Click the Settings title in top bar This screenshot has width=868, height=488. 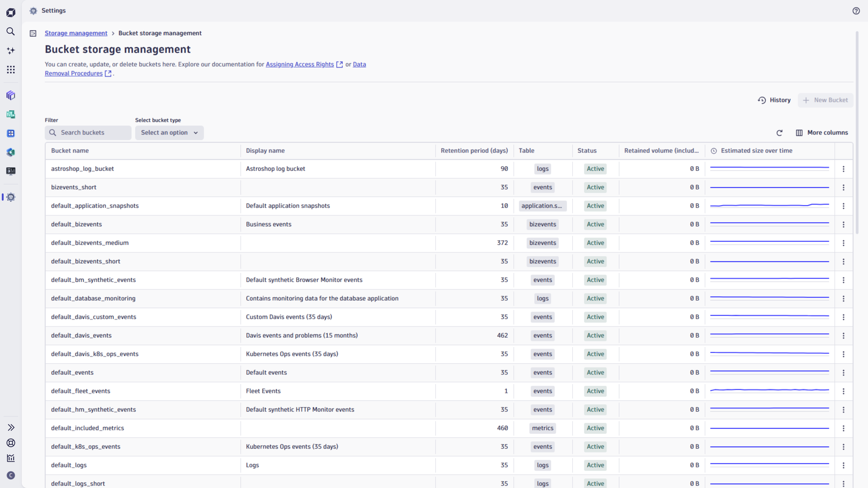tap(54, 11)
